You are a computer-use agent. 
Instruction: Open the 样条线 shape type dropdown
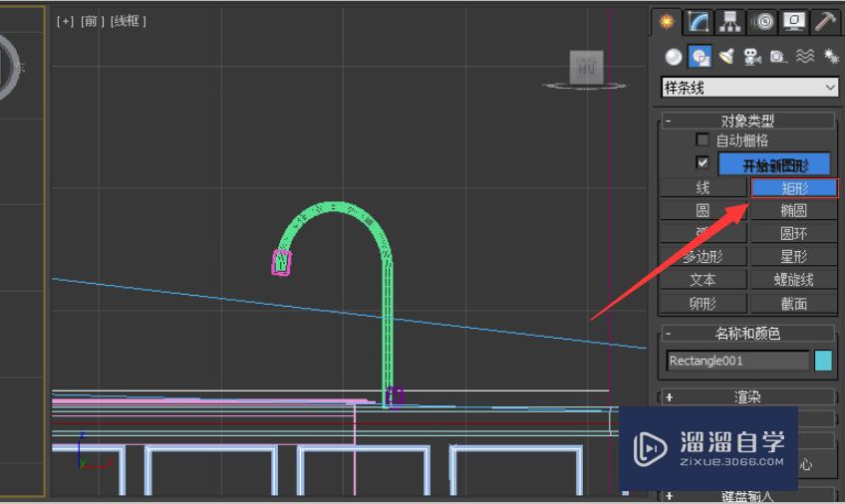tap(749, 88)
